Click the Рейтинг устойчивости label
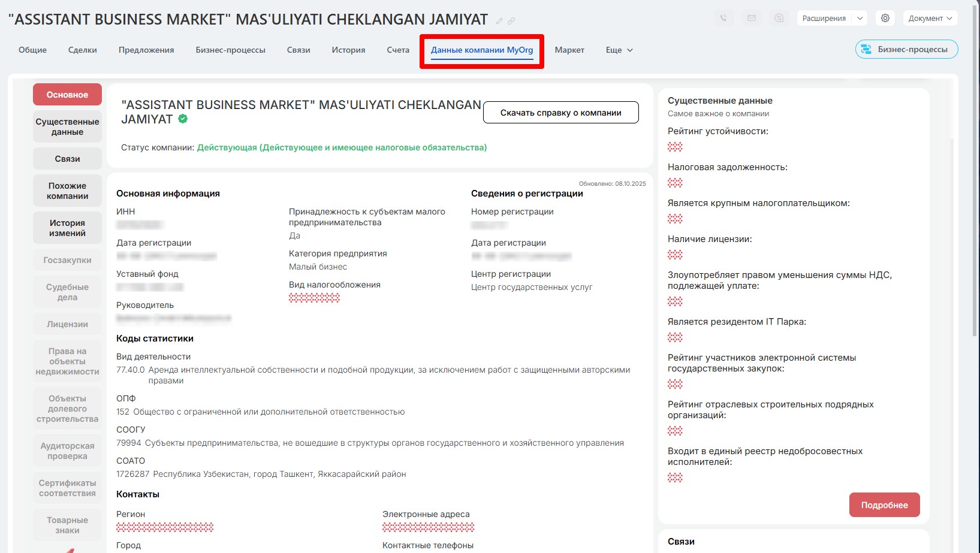980x553 pixels. click(718, 131)
